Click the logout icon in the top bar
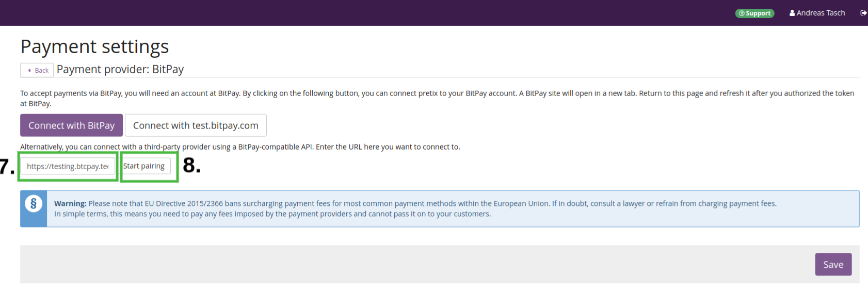 (863, 13)
